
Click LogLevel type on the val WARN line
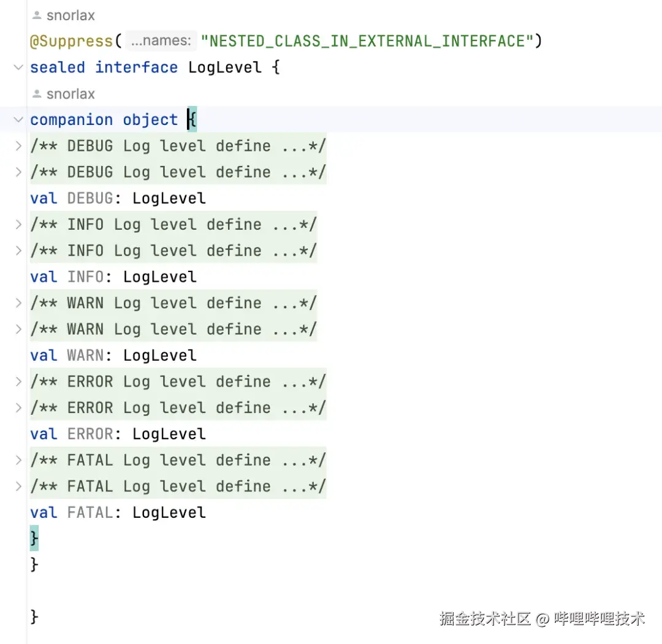point(159,355)
